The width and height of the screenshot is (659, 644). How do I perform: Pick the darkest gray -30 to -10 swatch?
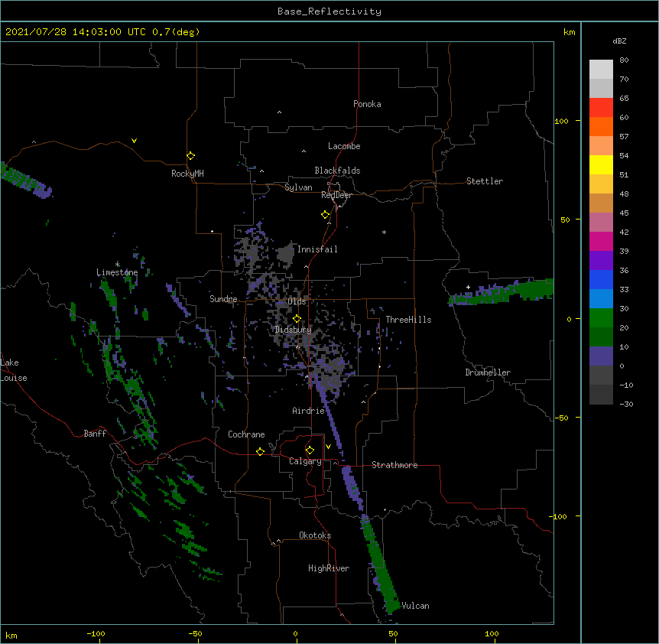click(x=601, y=395)
